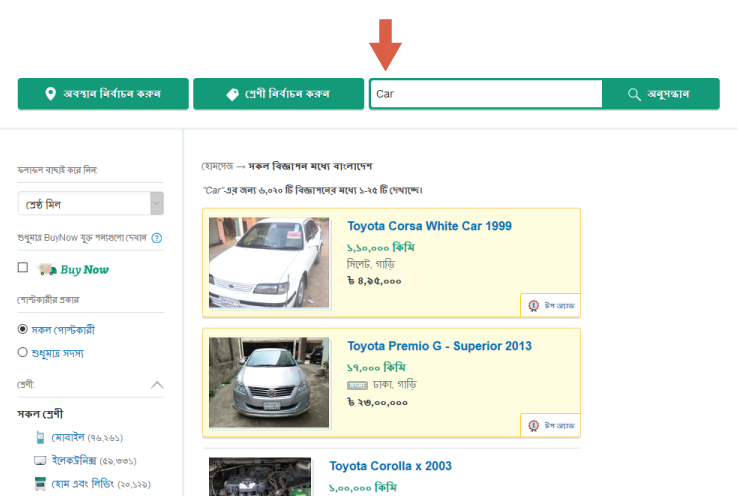Open the Toyota Corolla x 2003 listing
Image resolution: width=738 pixels, height=496 pixels.
coord(390,466)
